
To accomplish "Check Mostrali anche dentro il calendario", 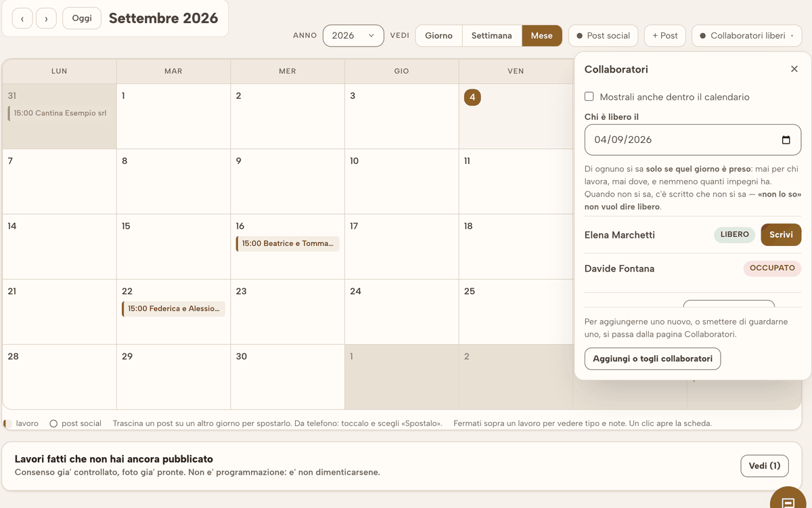I will pyautogui.click(x=589, y=97).
